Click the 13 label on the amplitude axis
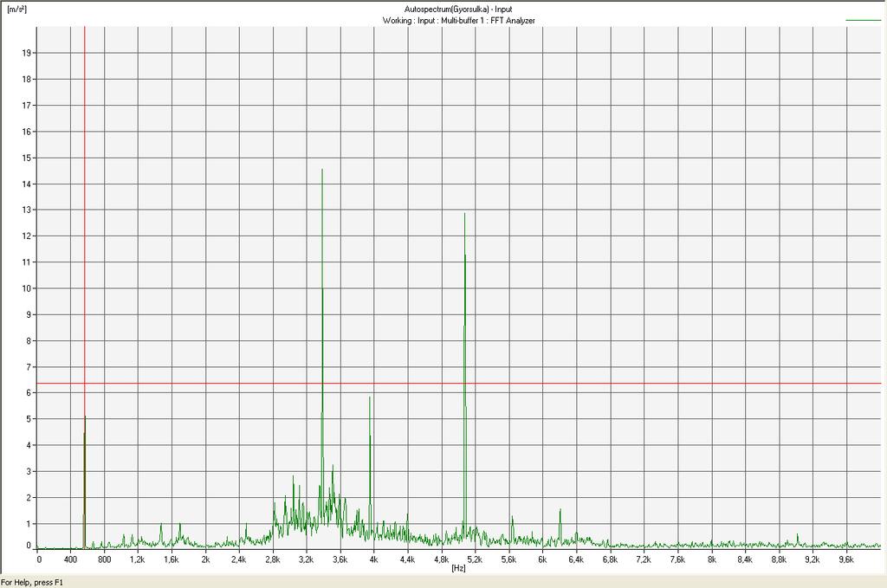 [26, 210]
